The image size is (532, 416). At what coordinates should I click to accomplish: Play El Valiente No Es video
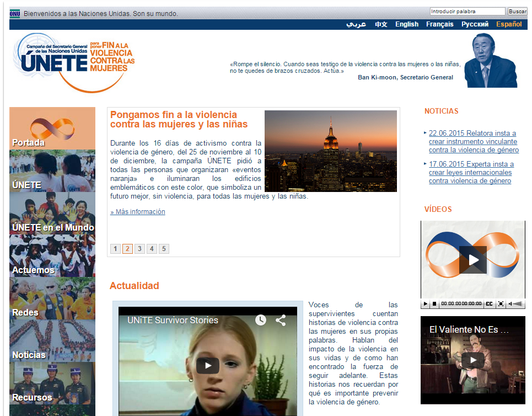[x=473, y=360]
